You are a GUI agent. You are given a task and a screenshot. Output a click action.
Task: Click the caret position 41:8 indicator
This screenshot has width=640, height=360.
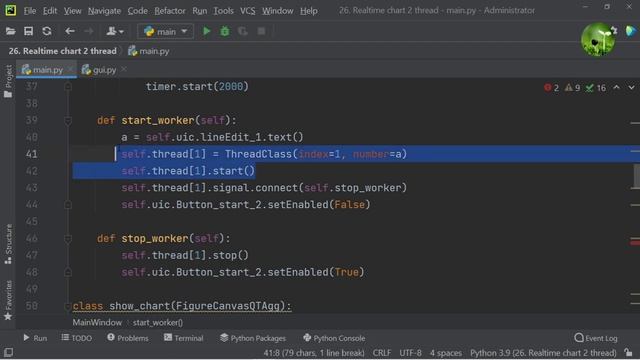(314, 353)
